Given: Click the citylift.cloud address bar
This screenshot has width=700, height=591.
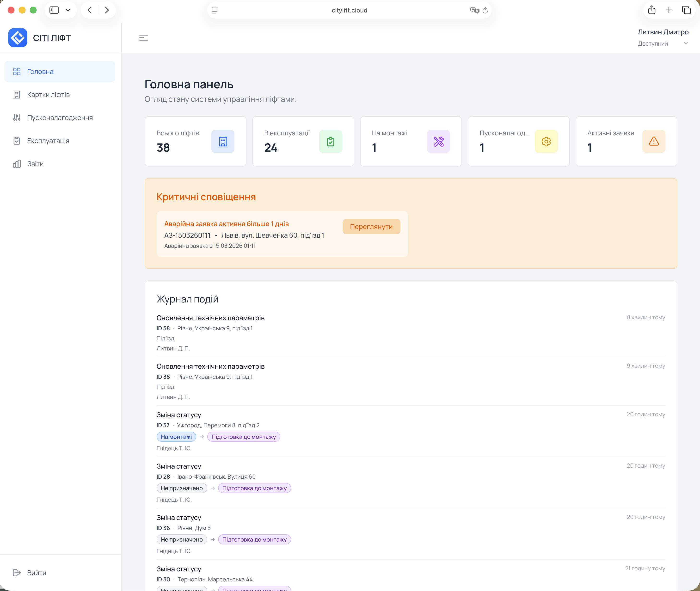Looking at the screenshot, I should (x=349, y=10).
